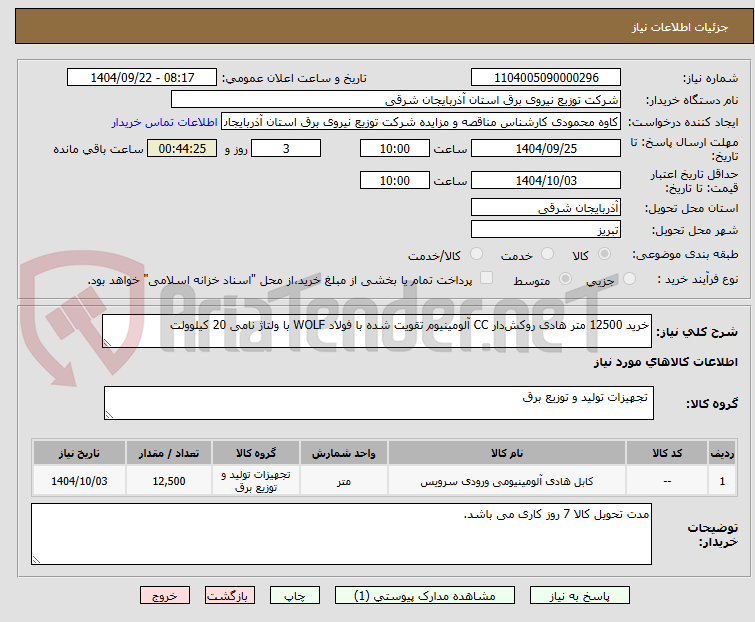Screen dimensions: 755x622
Task: Open 'مشاهده مدارک پیوستی (1)' attachments
Action: click(425, 596)
